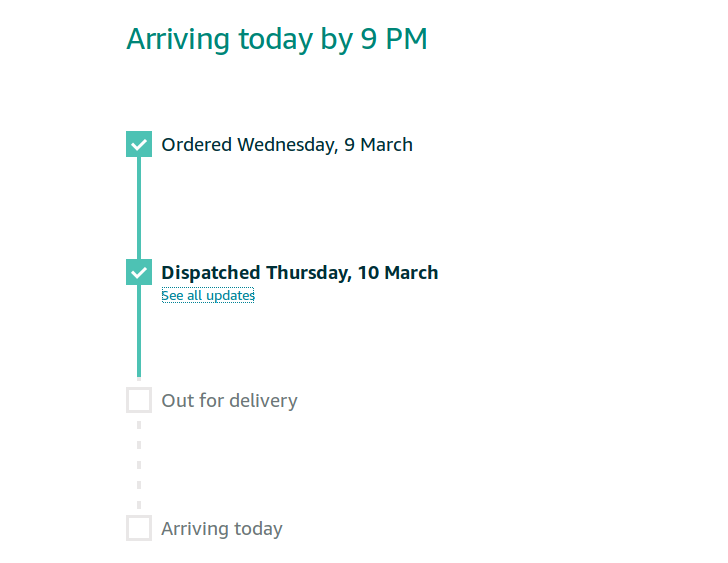Tick the empty Arriving today checkbox

tap(139, 528)
